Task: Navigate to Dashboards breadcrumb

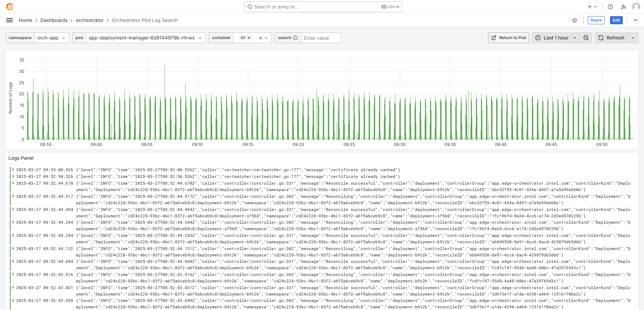Action: click(x=54, y=20)
